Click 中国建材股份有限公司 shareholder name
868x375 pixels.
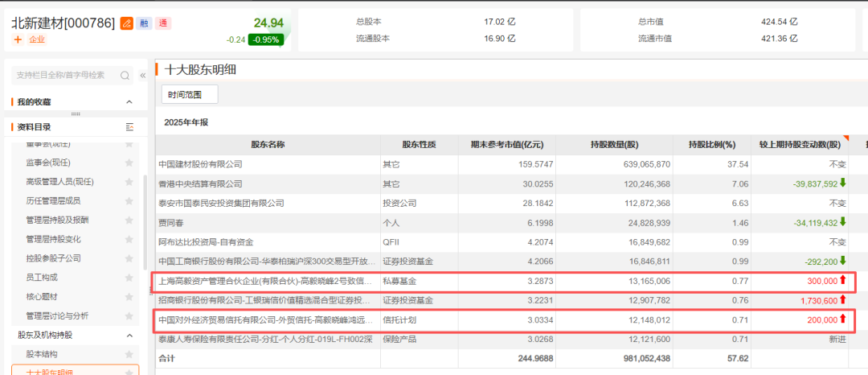tap(200, 164)
